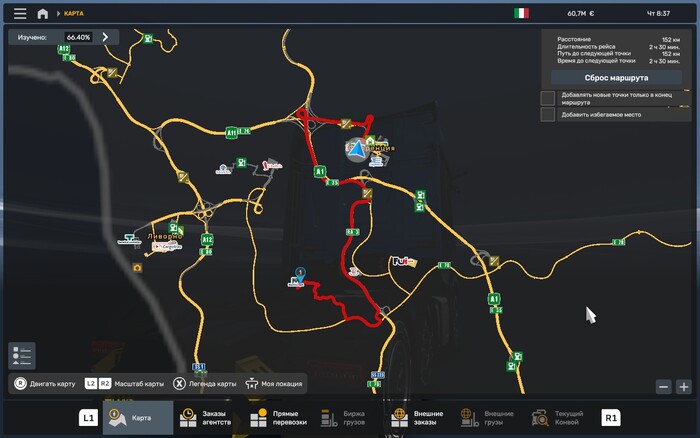Click the Легенда карты hint
The height and width of the screenshot is (438, 700).
pyautogui.click(x=206, y=383)
